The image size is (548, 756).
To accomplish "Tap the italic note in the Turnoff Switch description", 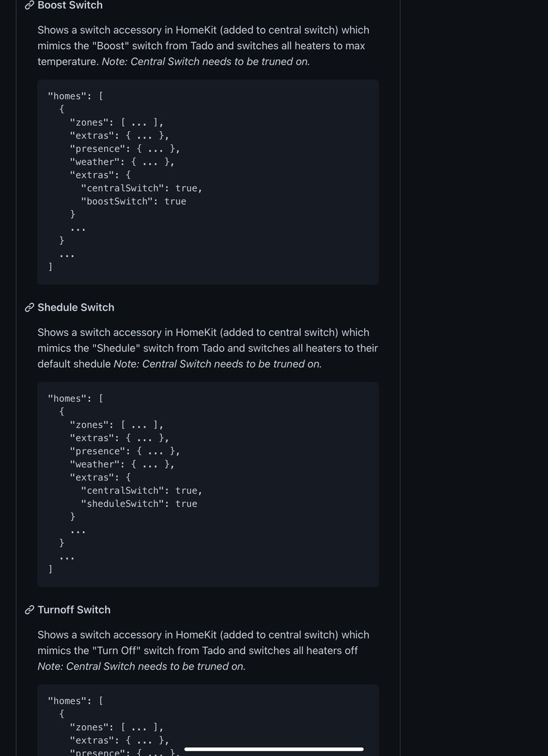I will [142, 667].
